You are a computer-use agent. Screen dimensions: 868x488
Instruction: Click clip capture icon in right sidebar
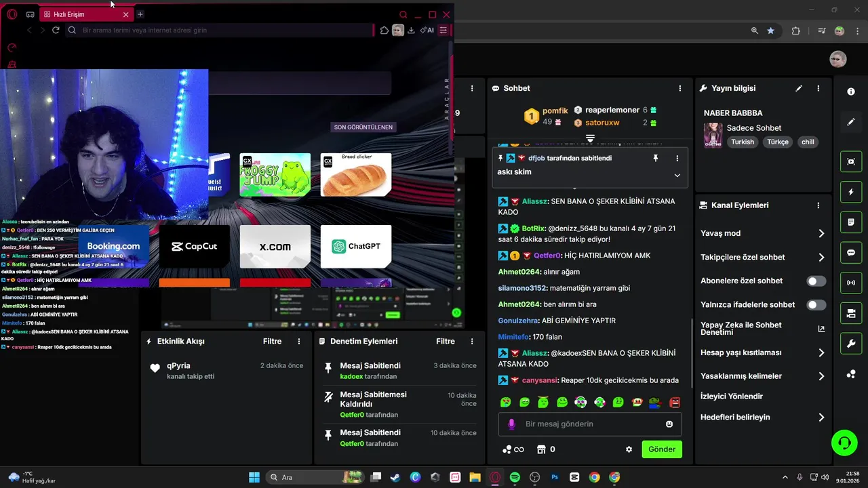click(851, 161)
